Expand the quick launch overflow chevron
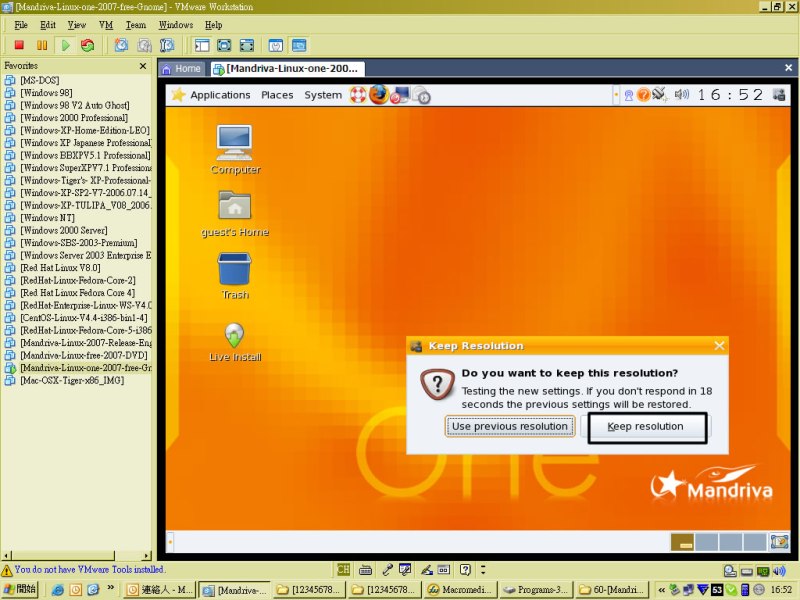 [x=111, y=588]
